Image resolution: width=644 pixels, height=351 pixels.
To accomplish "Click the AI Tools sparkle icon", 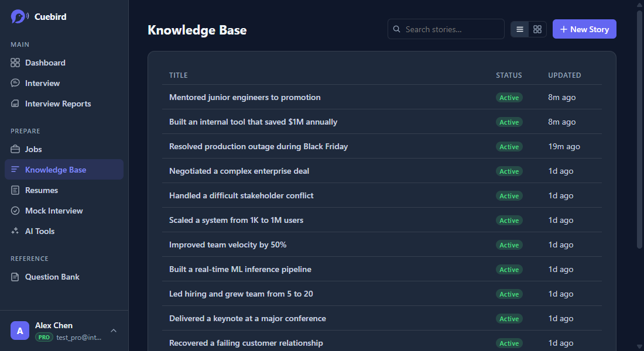I will point(15,231).
